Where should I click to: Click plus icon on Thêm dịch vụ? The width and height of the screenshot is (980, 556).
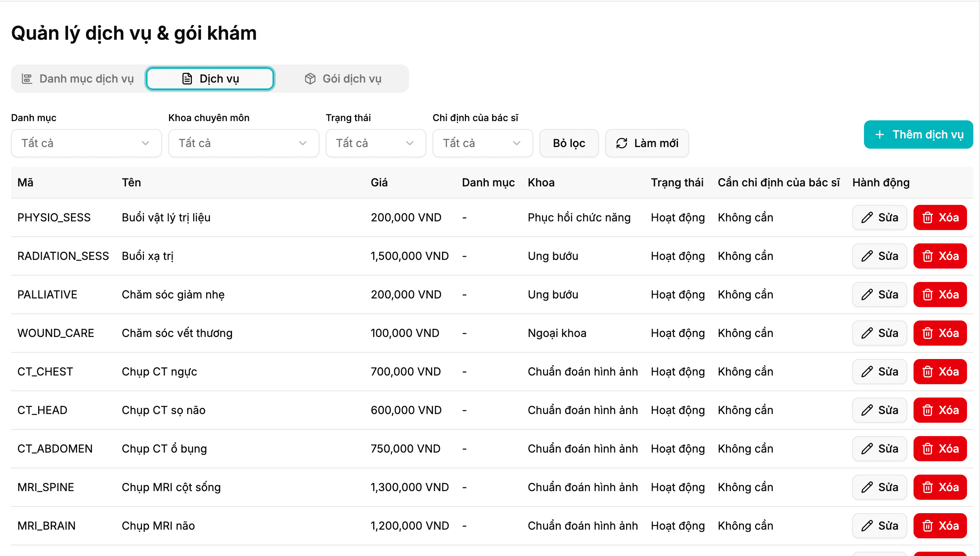(880, 134)
